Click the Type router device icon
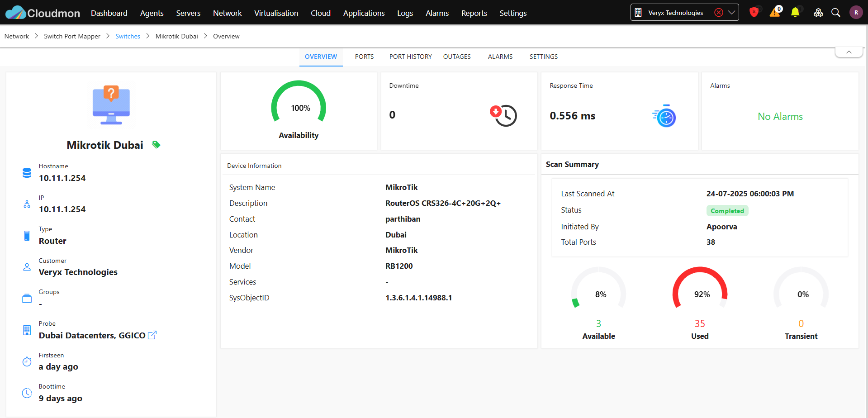 pos(27,236)
